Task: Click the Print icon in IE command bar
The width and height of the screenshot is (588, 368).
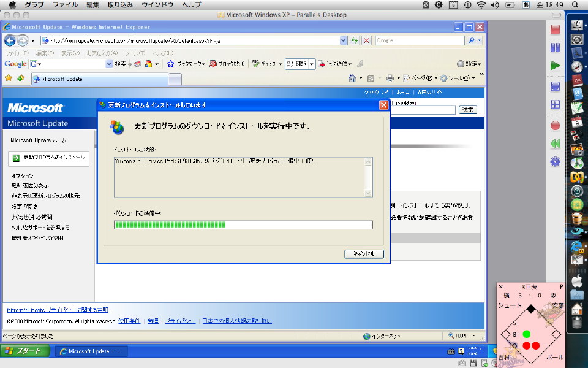Action: [390, 78]
